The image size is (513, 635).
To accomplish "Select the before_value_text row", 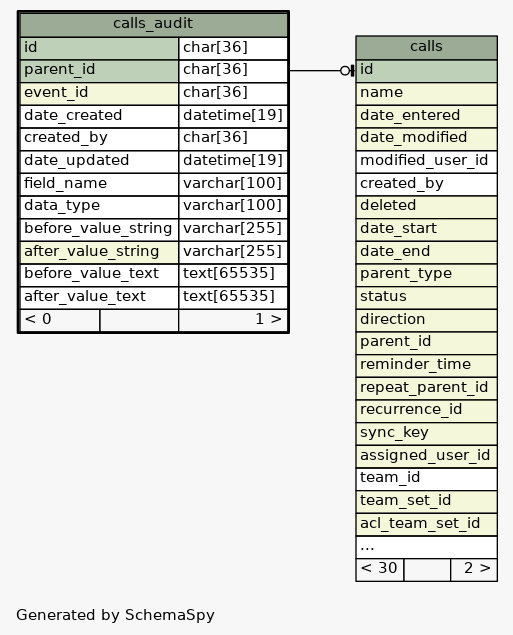I will pyautogui.click(x=99, y=275).
